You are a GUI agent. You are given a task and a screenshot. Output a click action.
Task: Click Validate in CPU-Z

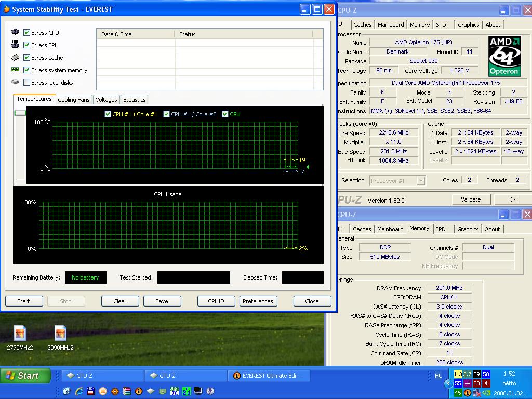(x=471, y=199)
